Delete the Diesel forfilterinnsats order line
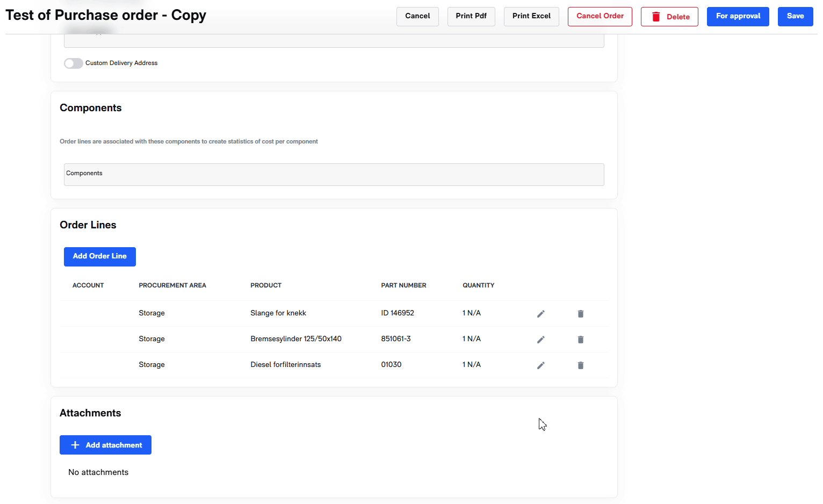The image size is (823, 504). pos(581,365)
